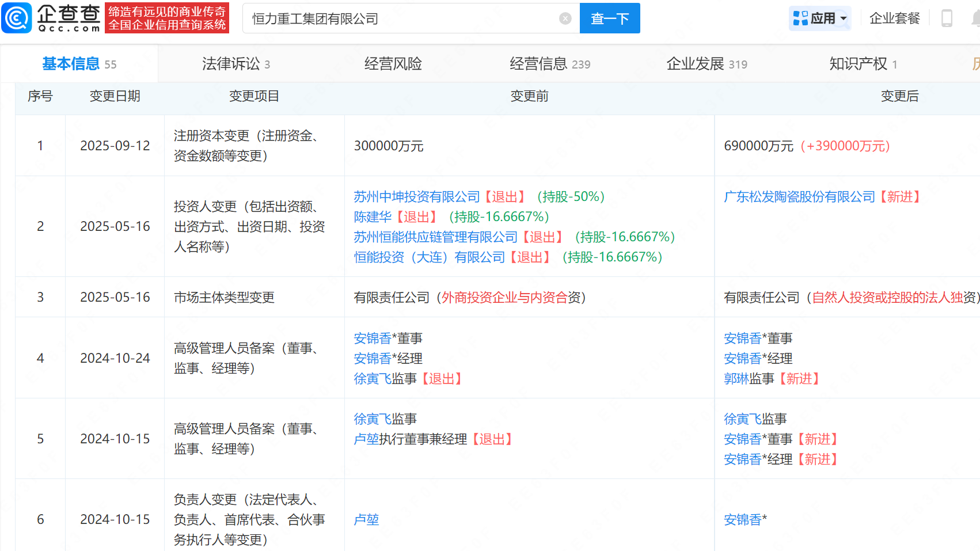Open 卢堃执行董事兼经理 link in row 5
This screenshot has height=551, width=980.
tap(366, 439)
